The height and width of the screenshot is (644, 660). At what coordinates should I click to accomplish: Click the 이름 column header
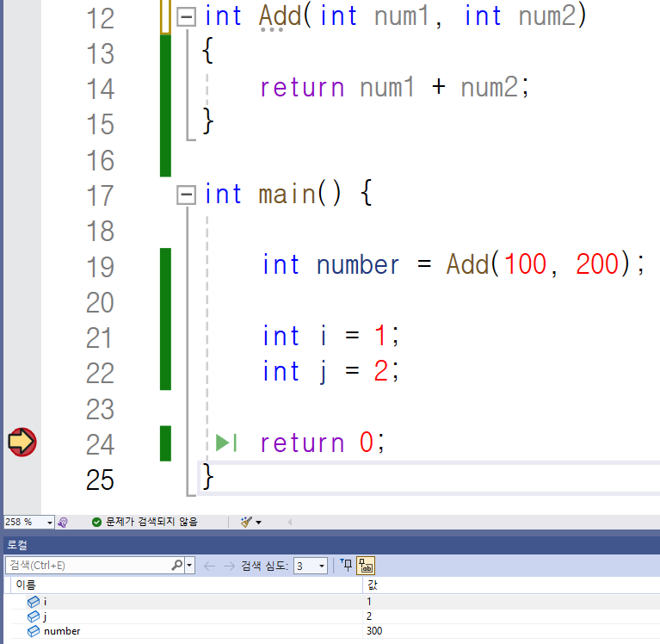tap(26, 585)
